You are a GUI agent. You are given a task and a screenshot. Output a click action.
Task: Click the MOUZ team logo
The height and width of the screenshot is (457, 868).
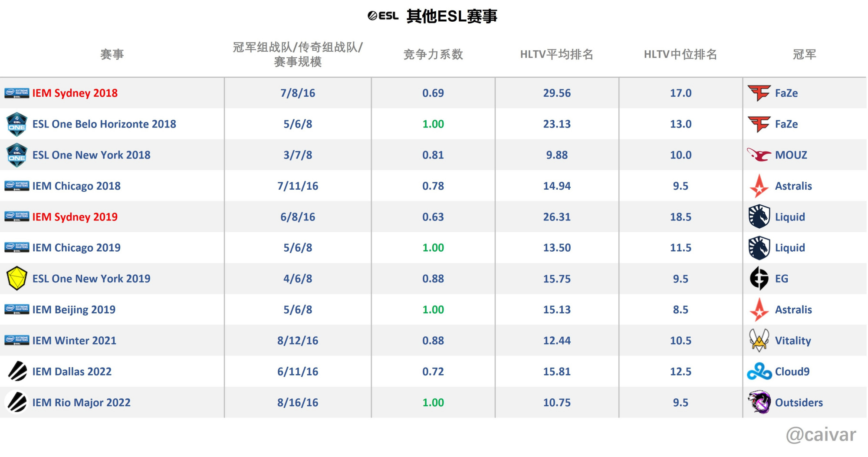click(759, 155)
